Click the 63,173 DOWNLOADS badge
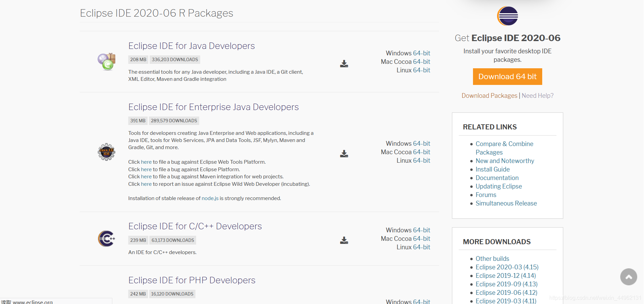The image size is (644, 304). coord(173,240)
